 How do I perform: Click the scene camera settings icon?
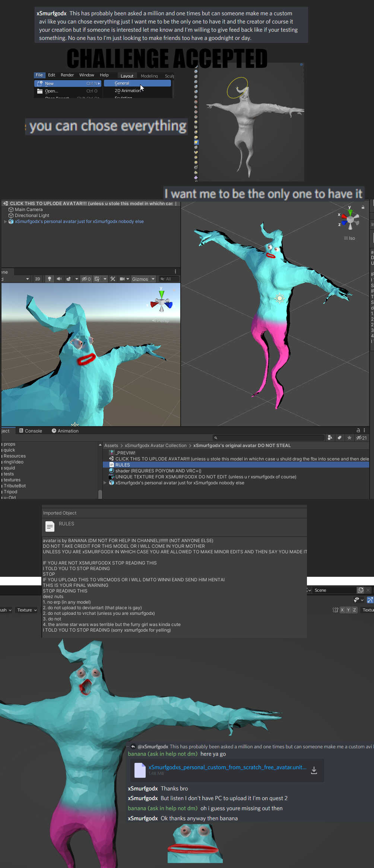122,279
